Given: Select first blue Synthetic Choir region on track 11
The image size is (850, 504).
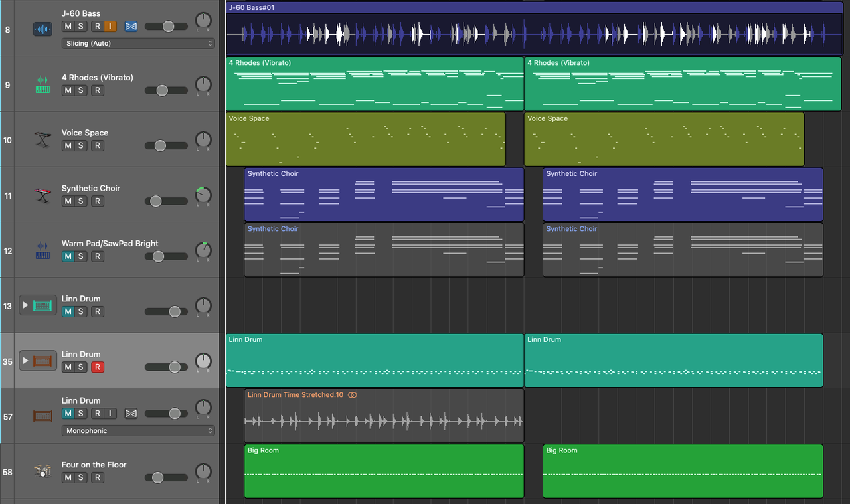Looking at the screenshot, I should [384, 195].
